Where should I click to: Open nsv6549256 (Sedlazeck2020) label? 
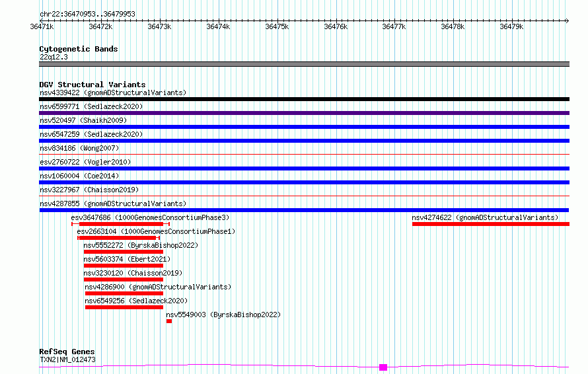pos(136,301)
